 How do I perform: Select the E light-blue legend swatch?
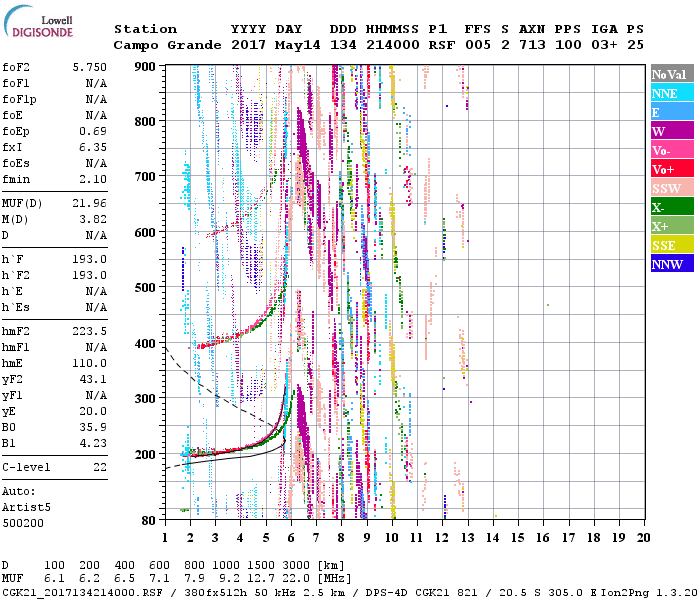(672, 112)
